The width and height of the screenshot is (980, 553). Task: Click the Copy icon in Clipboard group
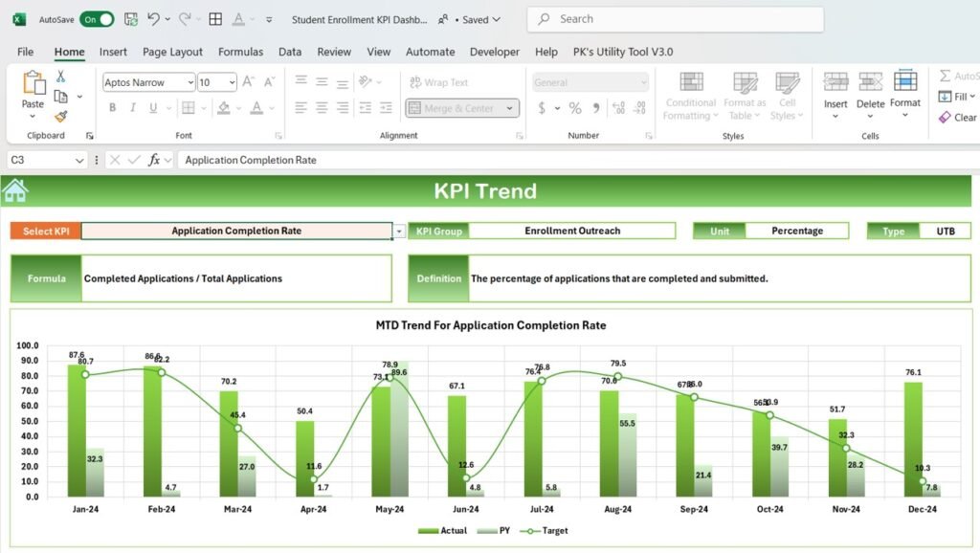(x=60, y=97)
